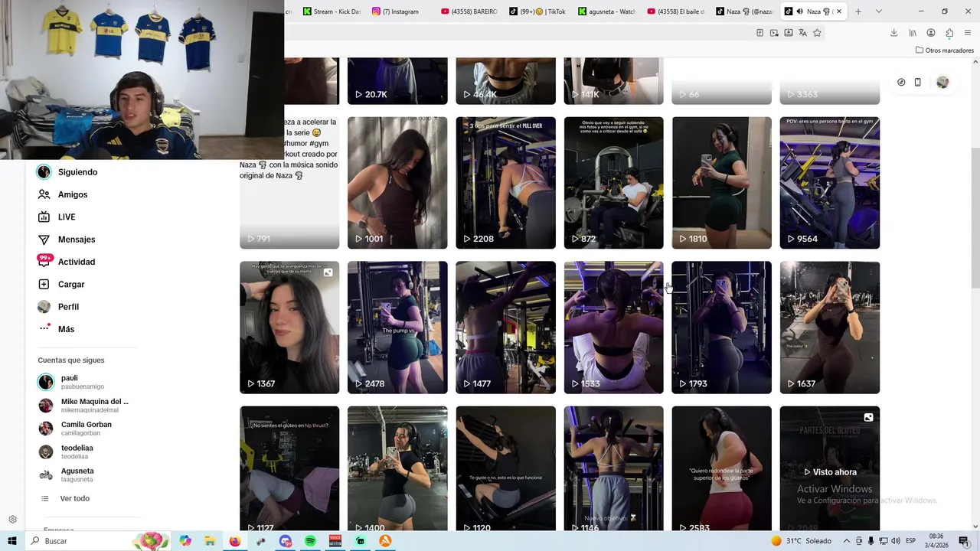Screen dimensions: 980x551
Task: Click the page vertical scrollbar thumb
Action: pos(975,217)
